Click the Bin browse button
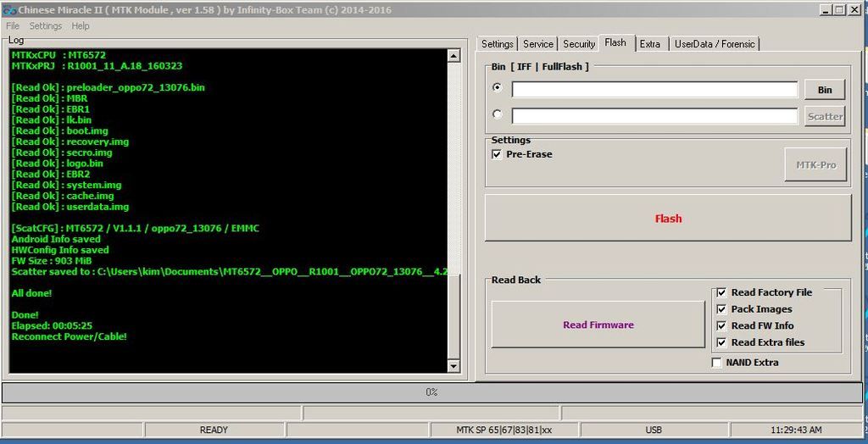The image size is (868, 444). point(824,90)
